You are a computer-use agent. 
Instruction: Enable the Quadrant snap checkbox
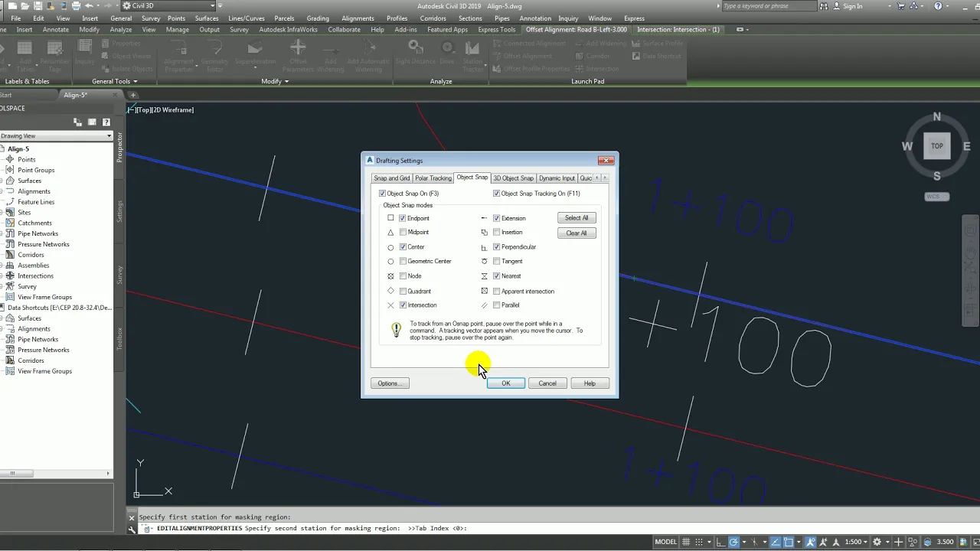click(403, 291)
